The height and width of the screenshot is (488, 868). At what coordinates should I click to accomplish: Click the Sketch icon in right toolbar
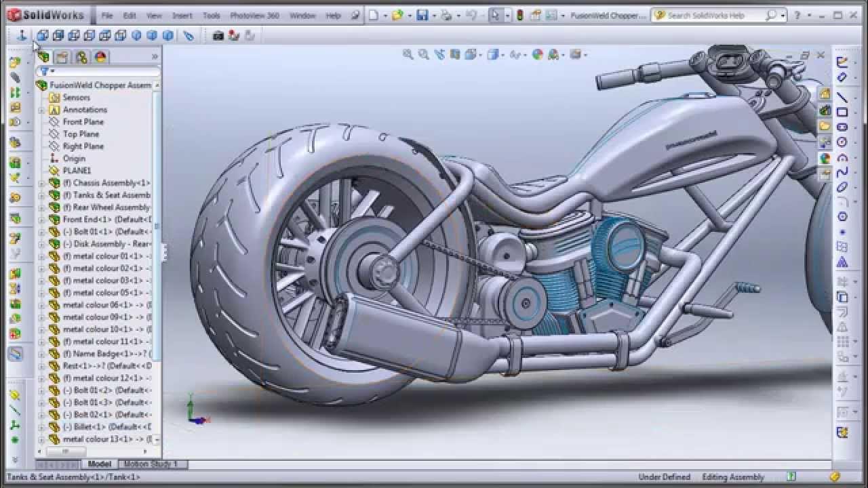(842, 62)
